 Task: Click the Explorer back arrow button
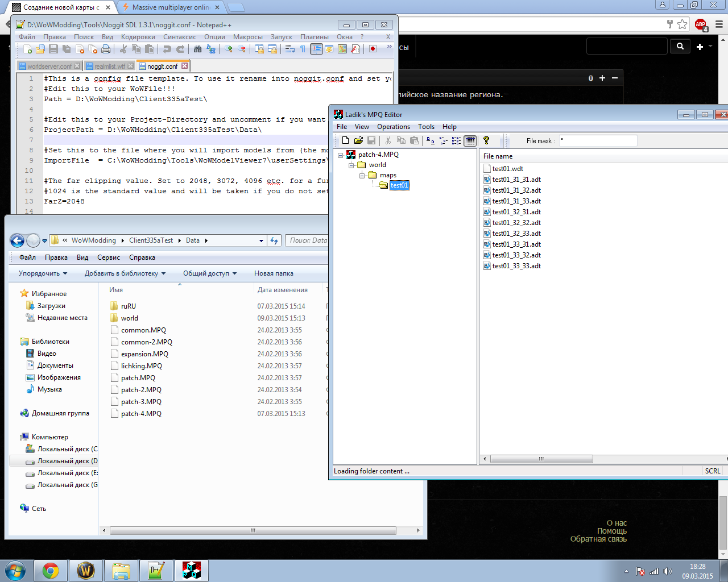(17, 240)
